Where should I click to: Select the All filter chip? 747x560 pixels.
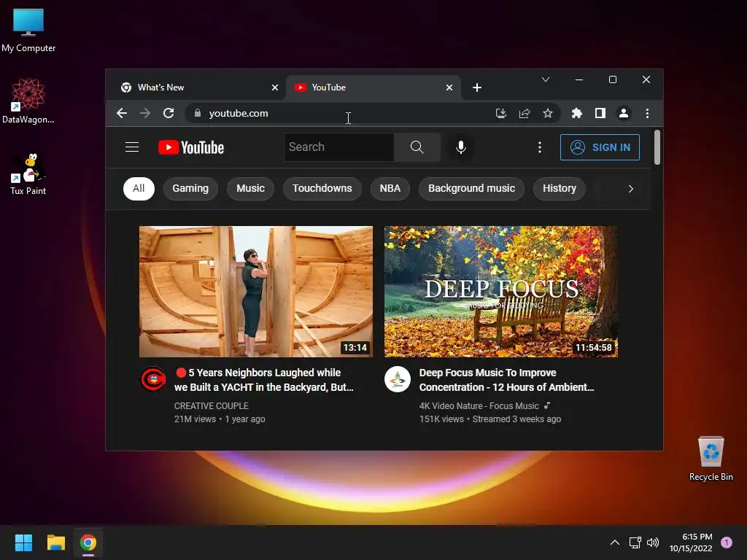click(x=139, y=189)
